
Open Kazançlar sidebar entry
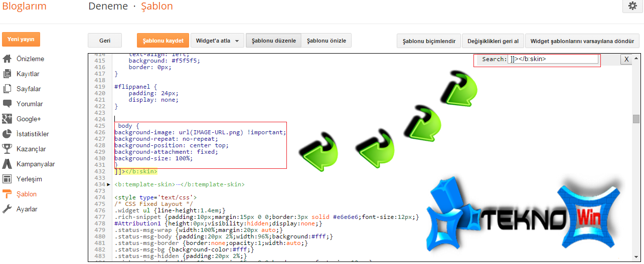31,149
